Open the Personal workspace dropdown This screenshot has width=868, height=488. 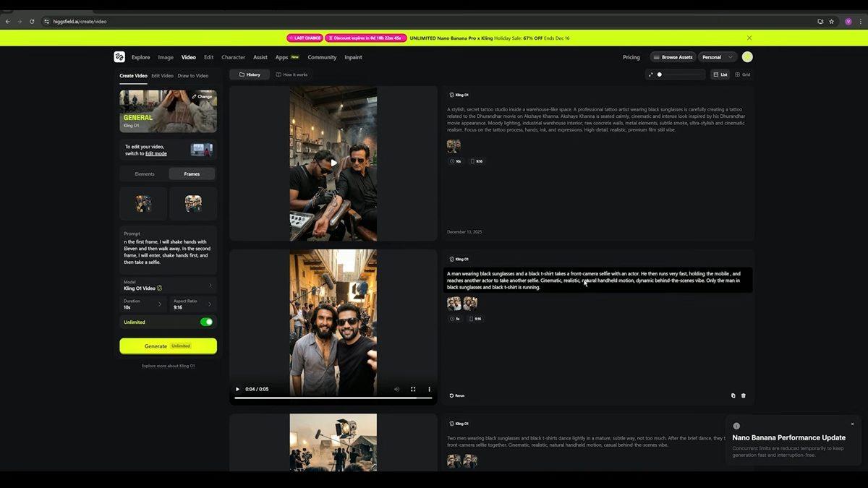click(x=718, y=57)
